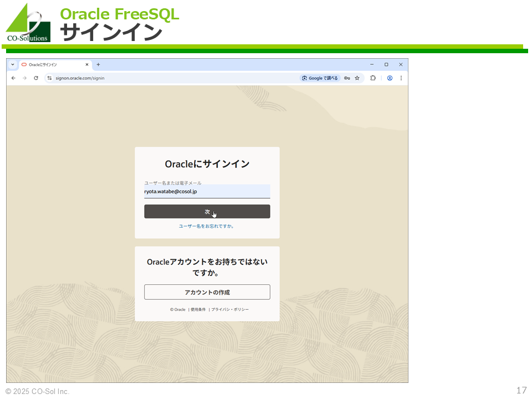The height and width of the screenshot is (399, 532).
Task: Reload the Oracle sign-in page
Action: [36, 78]
